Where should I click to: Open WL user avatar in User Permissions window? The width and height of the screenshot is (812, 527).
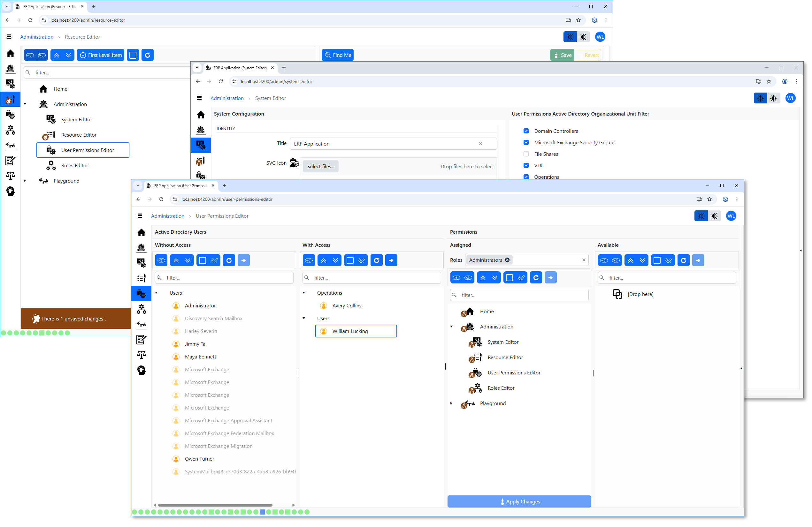731,216
